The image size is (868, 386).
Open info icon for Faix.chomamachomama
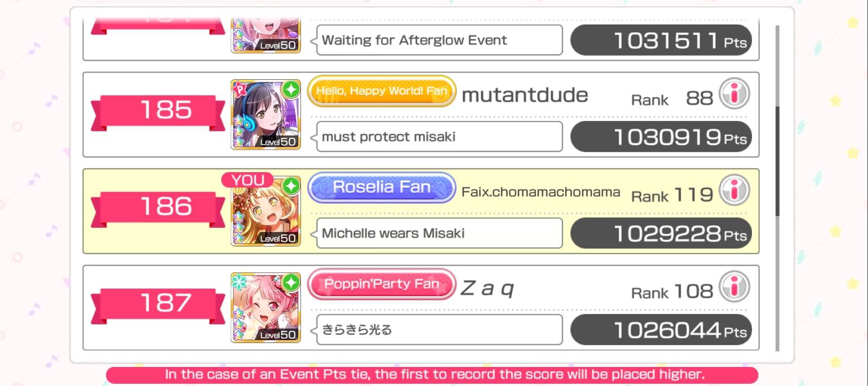(734, 190)
